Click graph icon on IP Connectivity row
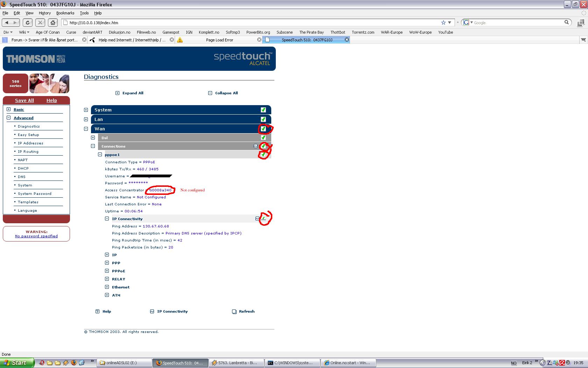 [257, 218]
